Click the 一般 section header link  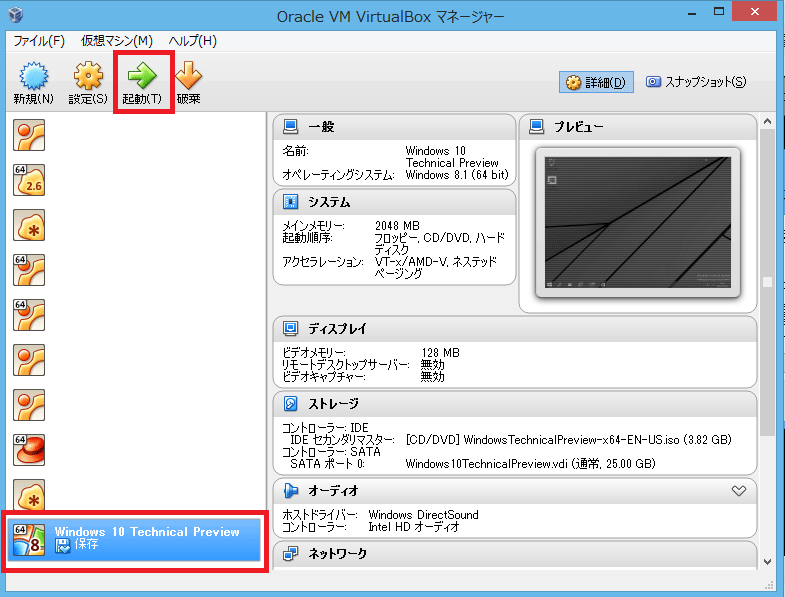click(321, 127)
